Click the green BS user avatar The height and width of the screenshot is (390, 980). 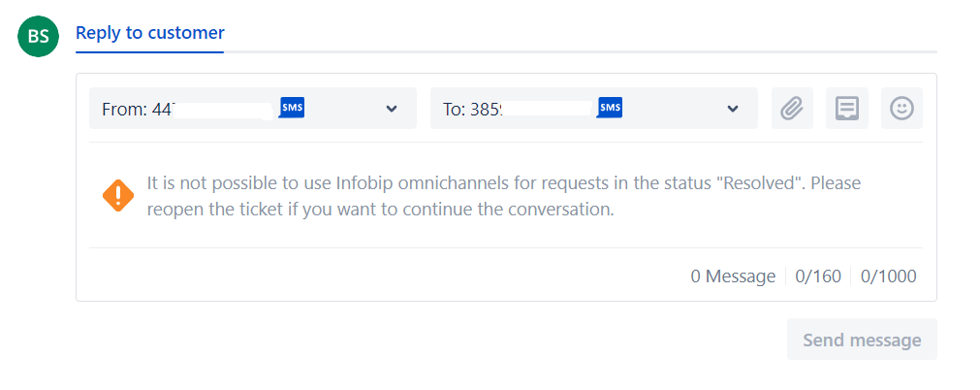(38, 37)
